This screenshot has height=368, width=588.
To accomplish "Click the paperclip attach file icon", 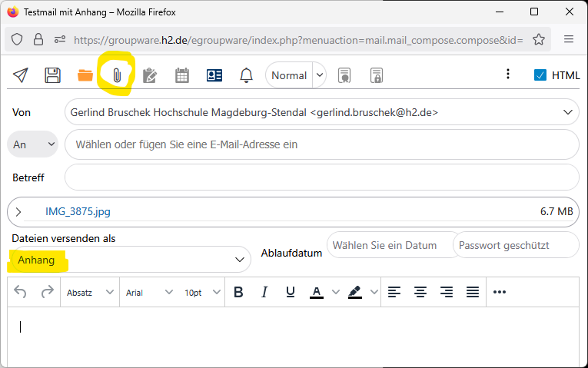I will pyautogui.click(x=117, y=75).
